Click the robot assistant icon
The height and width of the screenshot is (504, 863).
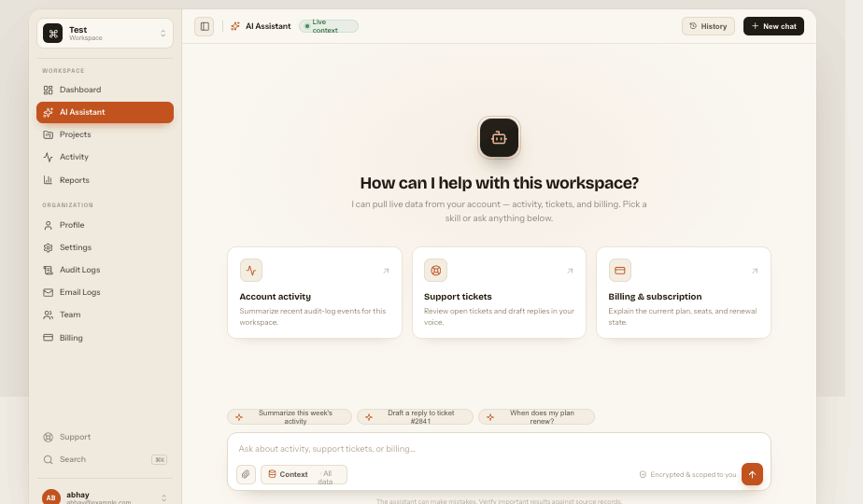coord(499,137)
